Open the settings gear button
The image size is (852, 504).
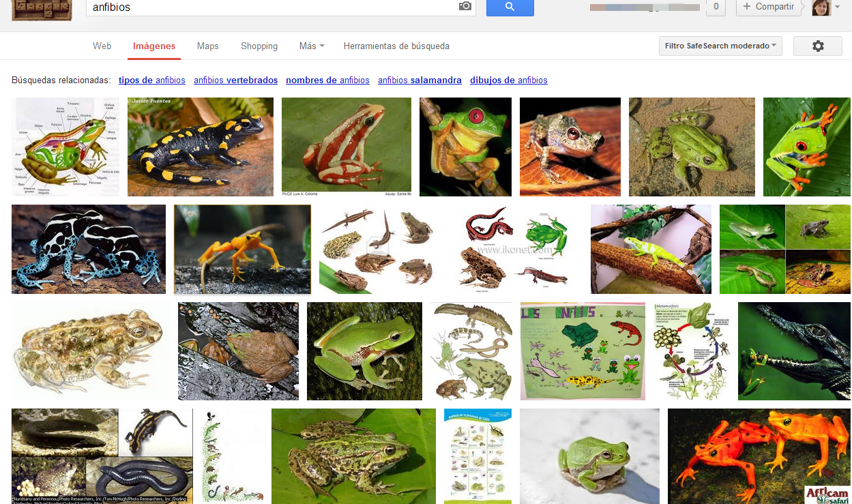point(818,46)
